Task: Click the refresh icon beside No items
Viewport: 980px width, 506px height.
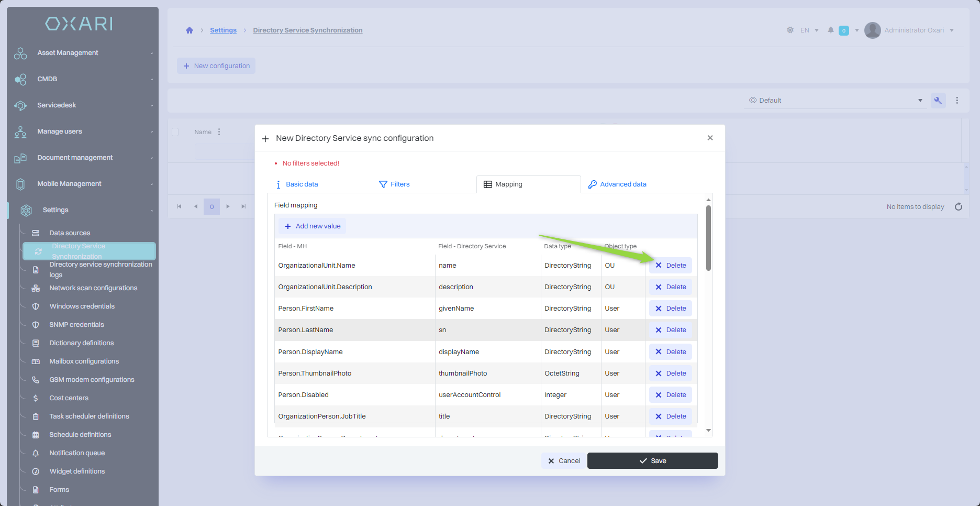Action: [958, 207]
